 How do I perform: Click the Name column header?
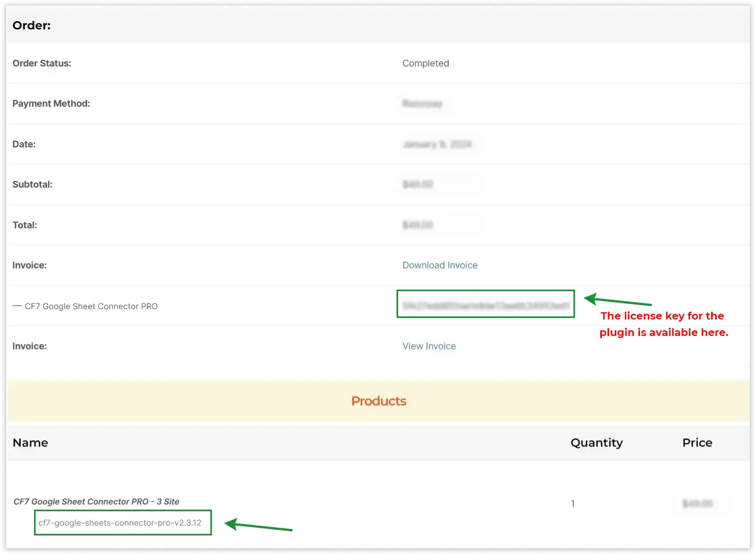coord(30,443)
